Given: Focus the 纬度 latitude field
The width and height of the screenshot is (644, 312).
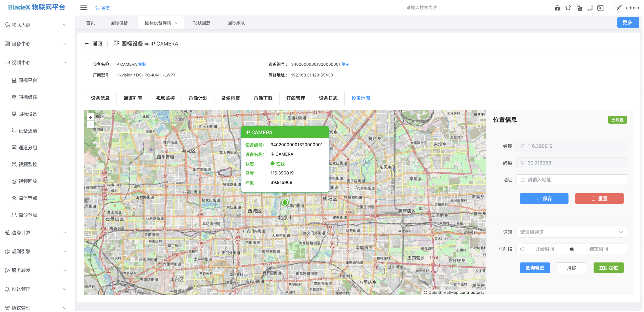Looking at the screenshot, I should point(571,163).
